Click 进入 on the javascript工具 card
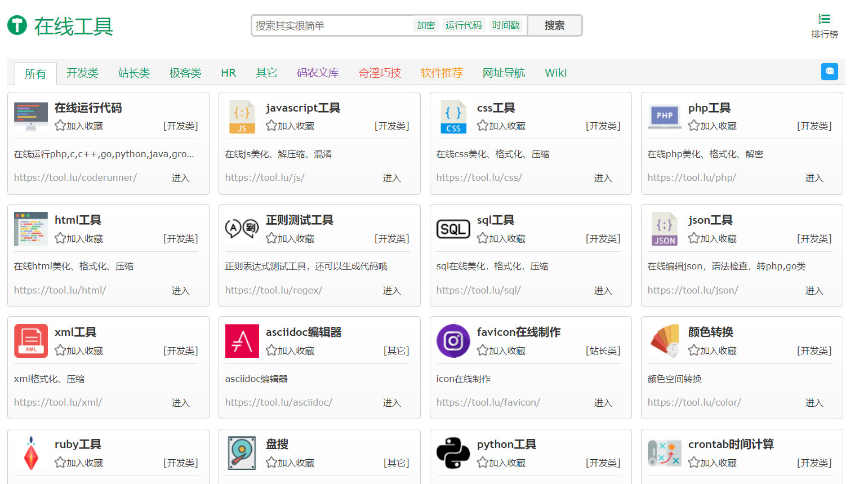868x484 pixels. click(391, 178)
